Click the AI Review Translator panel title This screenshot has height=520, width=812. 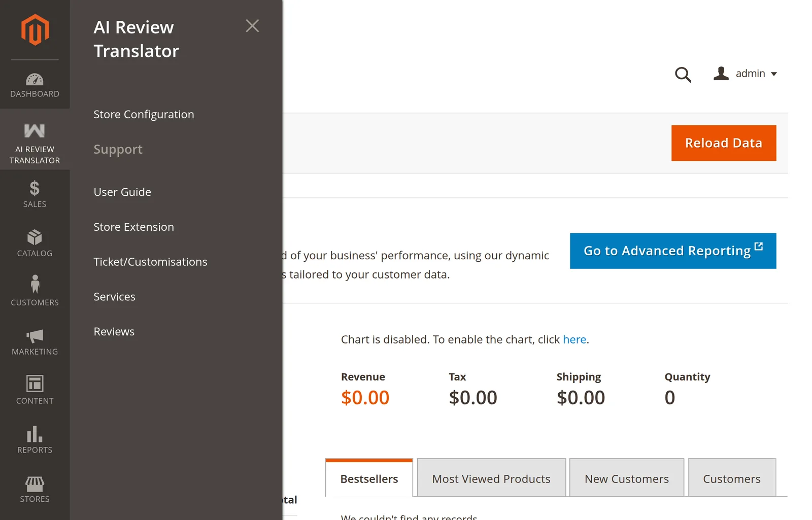click(136, 39)
